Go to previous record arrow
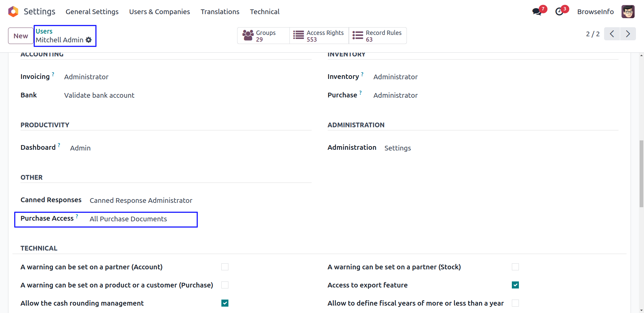This screenshot has width=644, height=313. point(612,34)
